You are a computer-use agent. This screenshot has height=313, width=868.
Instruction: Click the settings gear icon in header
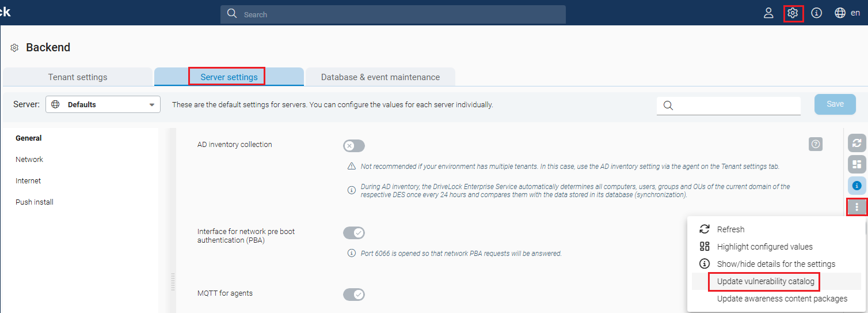point(793,13)
